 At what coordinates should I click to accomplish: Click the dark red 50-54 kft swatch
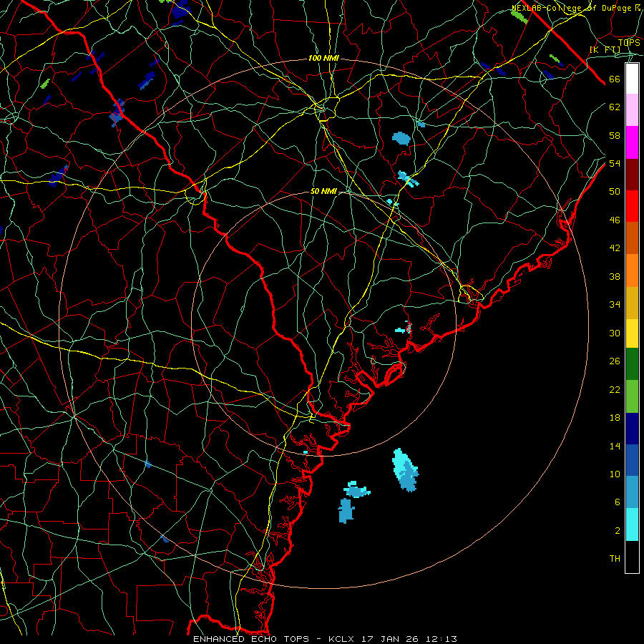coord(632,175)
